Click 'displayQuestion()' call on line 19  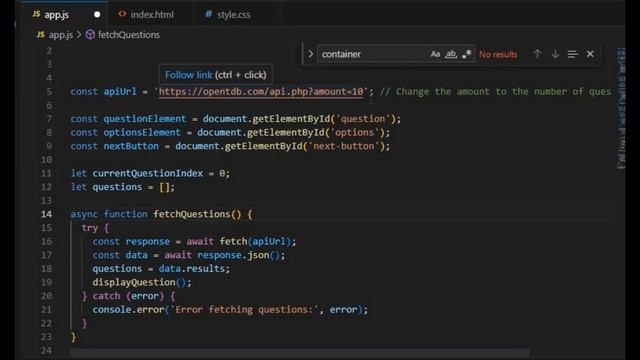(139, 282)
